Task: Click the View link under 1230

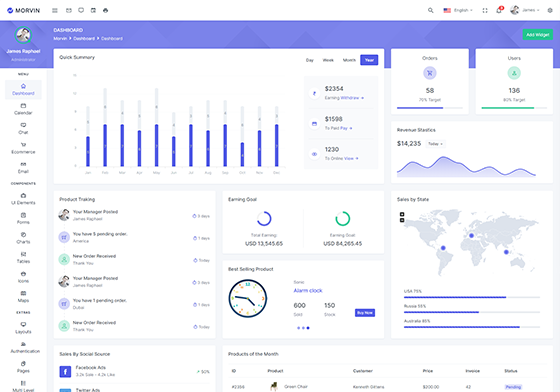Action: tap(351, 159)
